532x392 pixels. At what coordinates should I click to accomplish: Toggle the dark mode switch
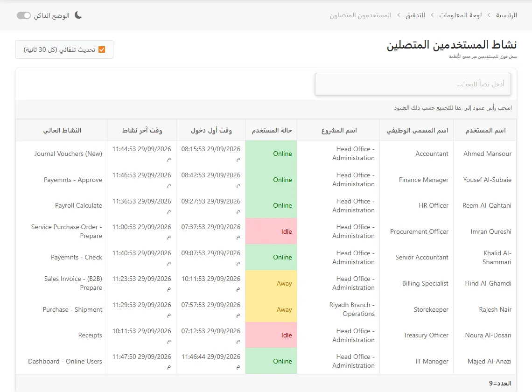(24, 15)
